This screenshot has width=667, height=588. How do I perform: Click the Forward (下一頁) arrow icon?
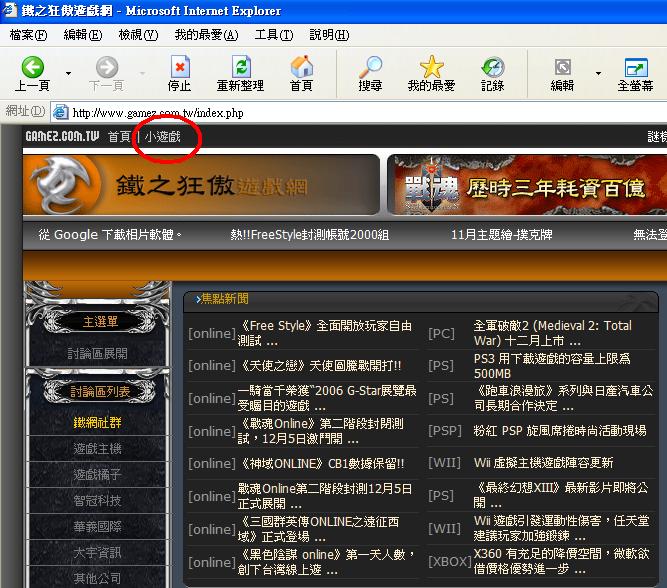coord(107,67)
